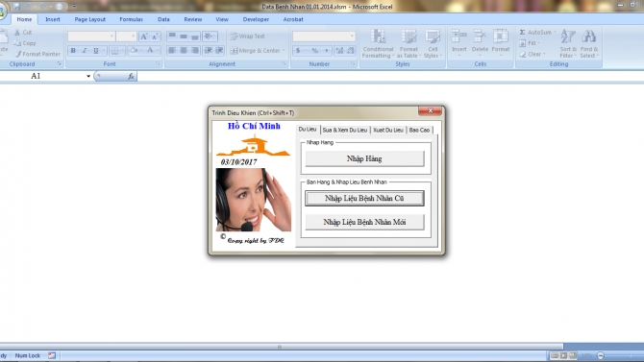
Task: Click the Fill Color bucket icon
Action: 134,51
